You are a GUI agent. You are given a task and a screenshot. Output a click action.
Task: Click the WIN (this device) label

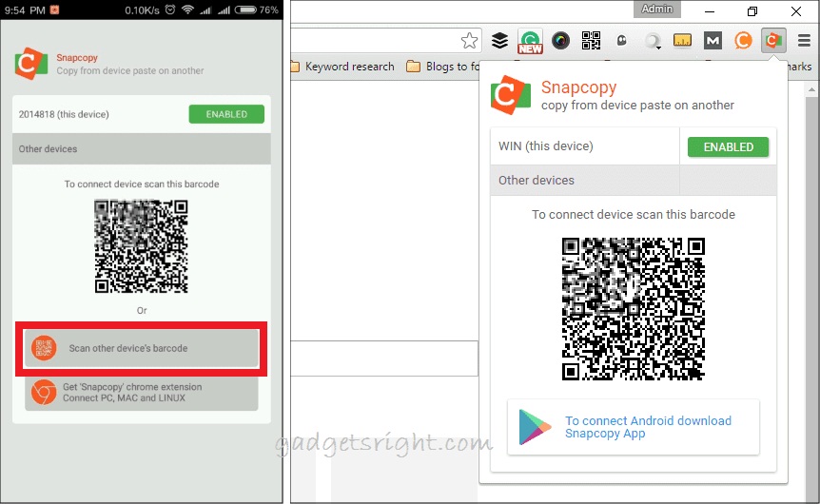pyautogui.click(x=545, y=146)
